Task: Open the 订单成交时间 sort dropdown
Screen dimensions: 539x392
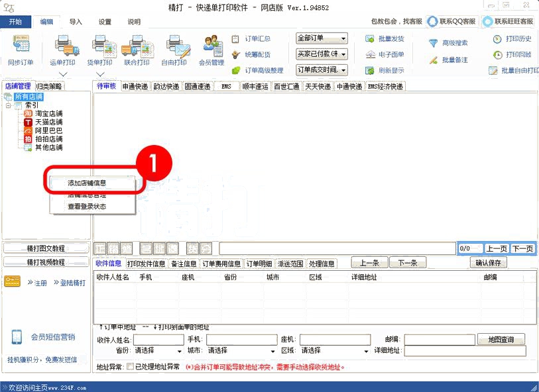Action: [x=321, y=69]
